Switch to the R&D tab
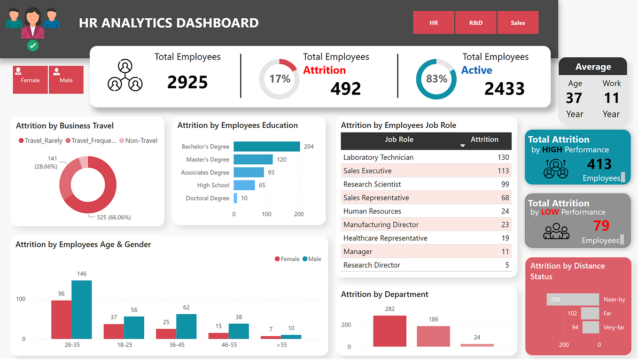The image size is (638, 364). [475, 22]
